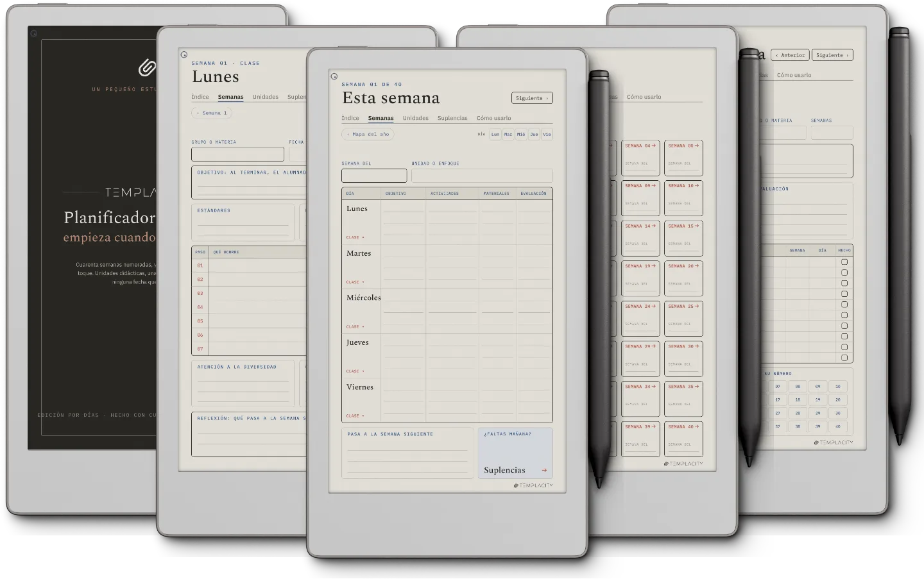
Task: Select Semanas tab on the Lunes page
Action: pyautogui.click(x=230, y=97)
